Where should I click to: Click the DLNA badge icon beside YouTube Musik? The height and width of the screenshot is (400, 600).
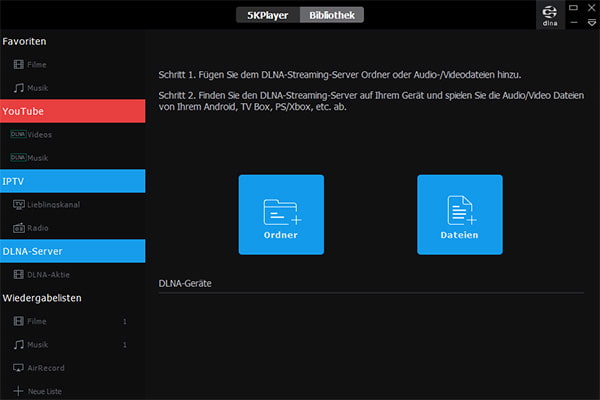(x=18, y=157)
